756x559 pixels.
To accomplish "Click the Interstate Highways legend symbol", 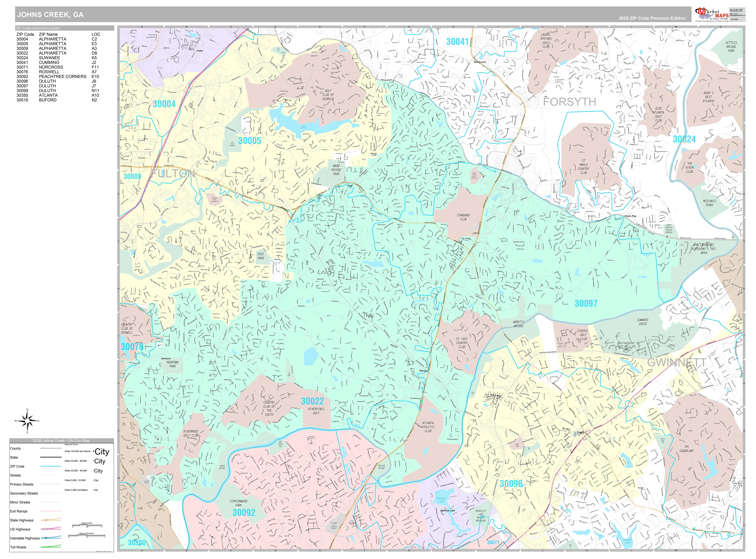I will [51, 538].
